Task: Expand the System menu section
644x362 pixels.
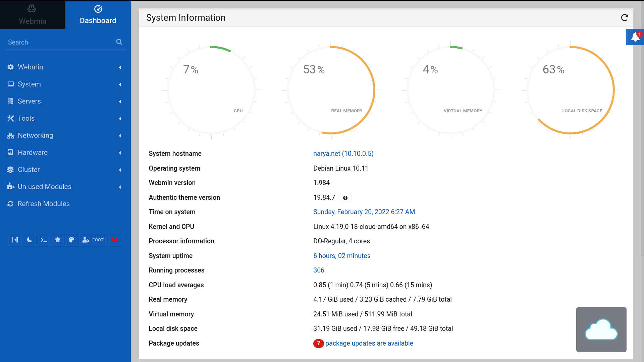Action: tap(29, 84)
